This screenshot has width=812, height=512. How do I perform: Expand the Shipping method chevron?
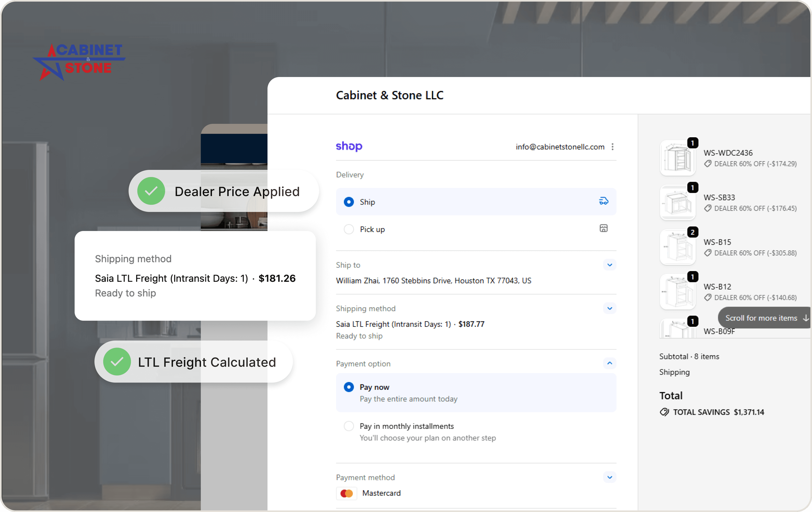tap(609, 308)
